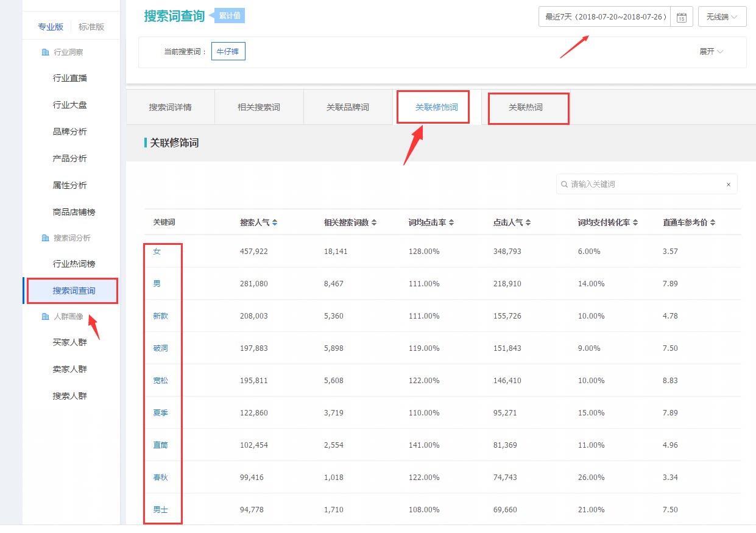Click the 搜索词分析 section icon

[x=45, y=238]
